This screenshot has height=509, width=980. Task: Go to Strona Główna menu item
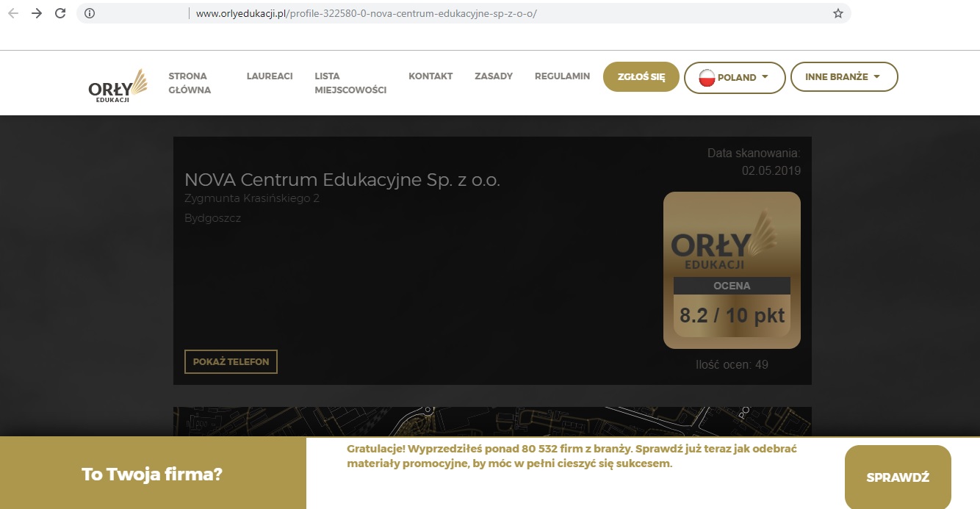pyautogui.click(x=190, y=83)
